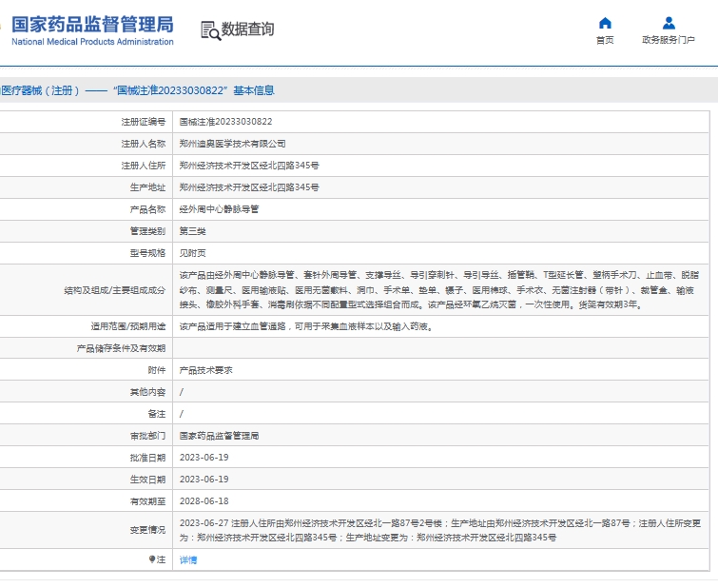Image resolution: width=718 pixels, height=588 pixels.
Task: Click the expiry date 2028-06-18
Action: pos(204,501)
